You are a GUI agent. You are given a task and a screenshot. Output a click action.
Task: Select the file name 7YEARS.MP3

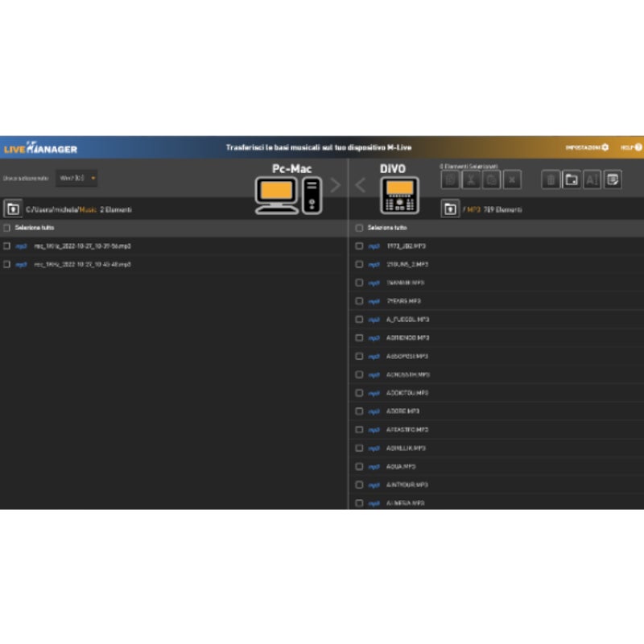coord(404,301)
